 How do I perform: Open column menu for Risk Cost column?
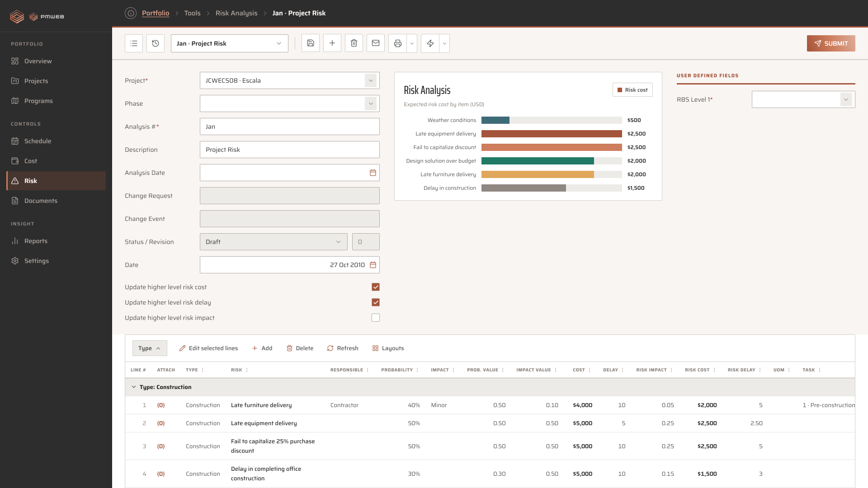click(714, 370)
